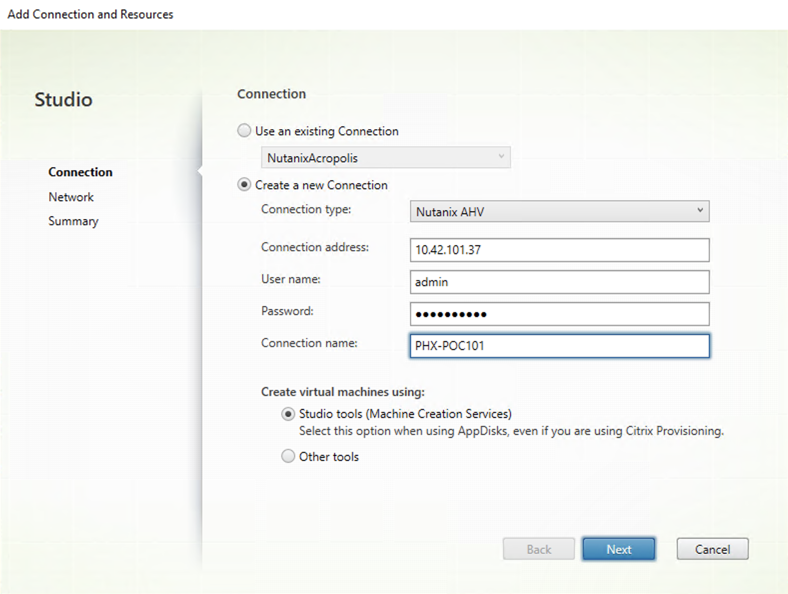Expand the Connection type Nutanix AHV dropdown
The image size is (788, 594).
pos(559,212)
